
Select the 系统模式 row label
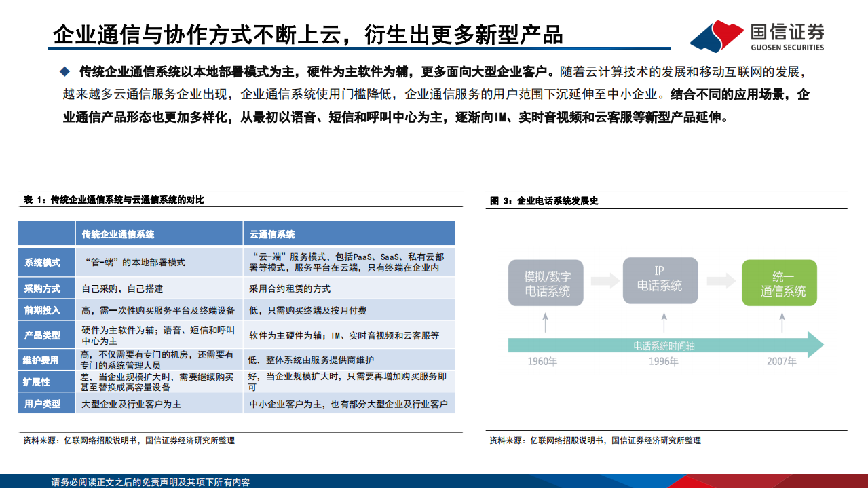coord(42,263)
